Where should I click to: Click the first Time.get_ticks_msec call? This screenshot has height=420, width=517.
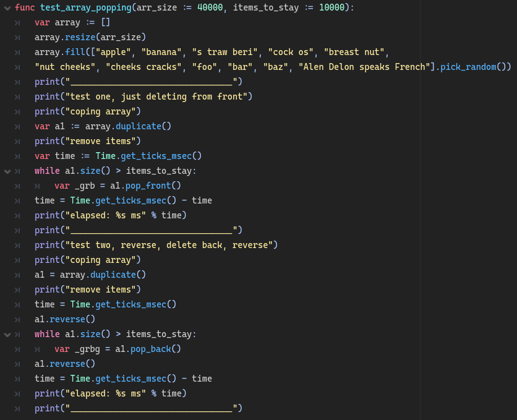[x=148, y=156]
